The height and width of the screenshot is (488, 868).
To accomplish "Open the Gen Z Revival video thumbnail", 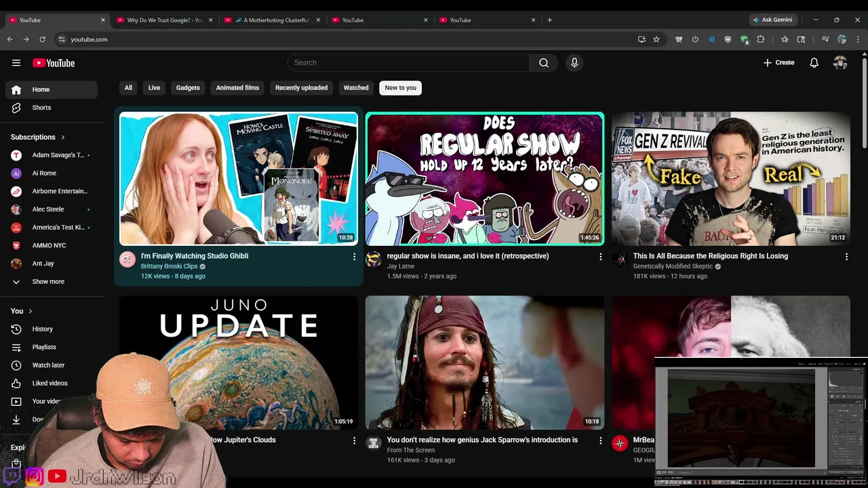I will pyautogui.click(x=731, y=179).
